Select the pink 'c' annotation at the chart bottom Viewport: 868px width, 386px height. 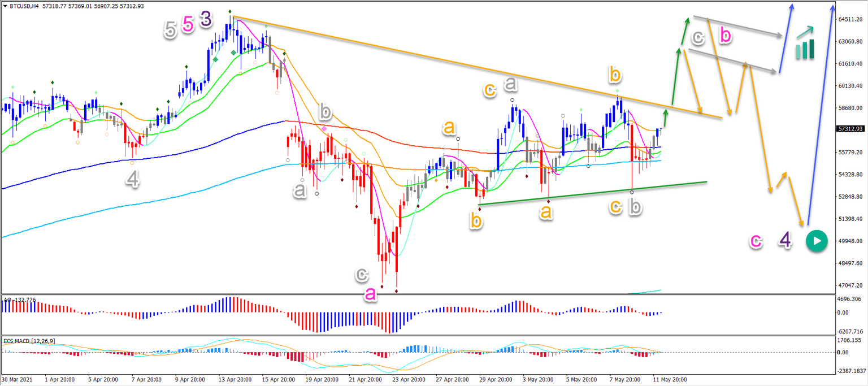756,241
